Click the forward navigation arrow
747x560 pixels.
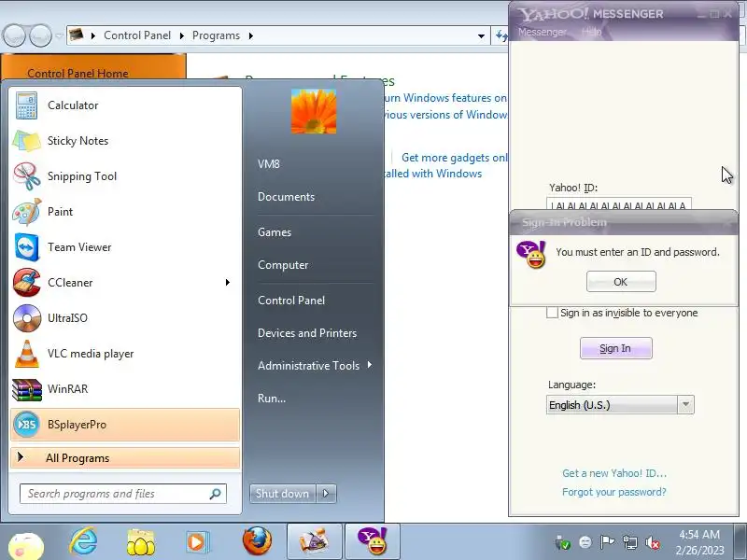(40, 35)
